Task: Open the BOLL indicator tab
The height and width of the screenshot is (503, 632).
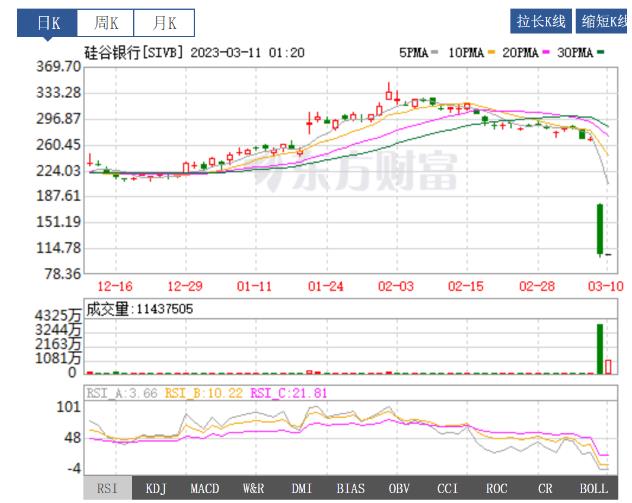Action: coord(593,488)
